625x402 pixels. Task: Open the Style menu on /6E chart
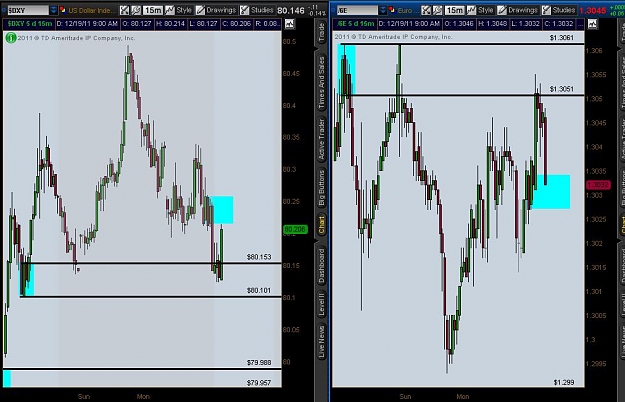tap(481, 10)
